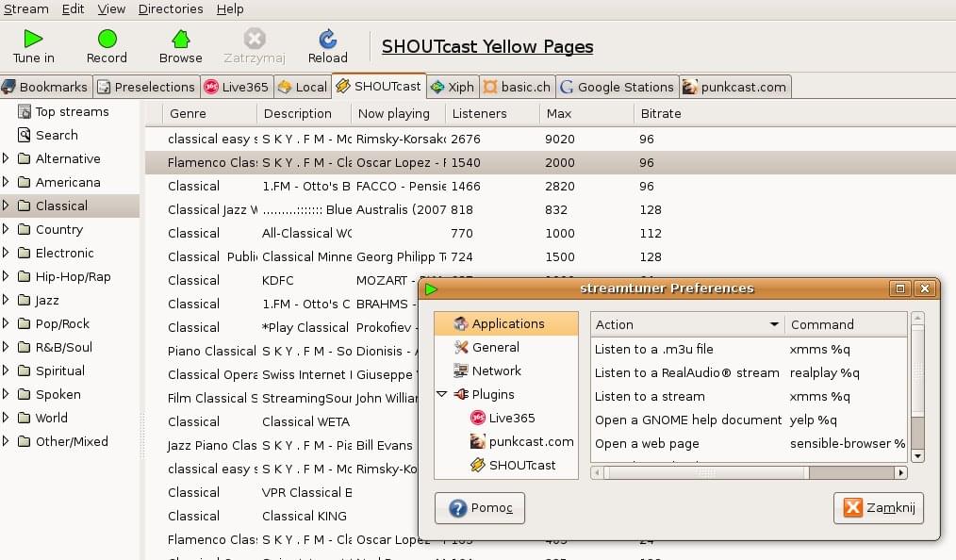
Task: Select the Live365 plugin in preferences
Action: coord(512,418)
